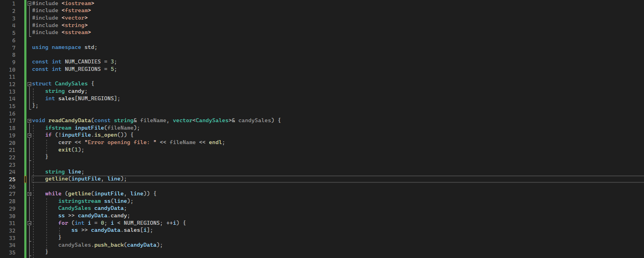The width and height of the screenshot is (644, 258).
Task: Click line number 35 in the gutter
Action: click(12, 253)
